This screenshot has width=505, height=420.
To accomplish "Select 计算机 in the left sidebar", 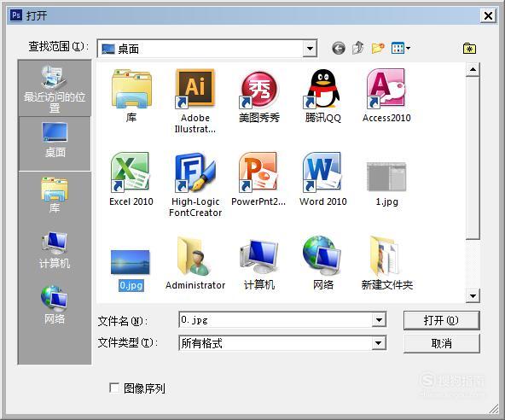I will [x=55, y=250].
